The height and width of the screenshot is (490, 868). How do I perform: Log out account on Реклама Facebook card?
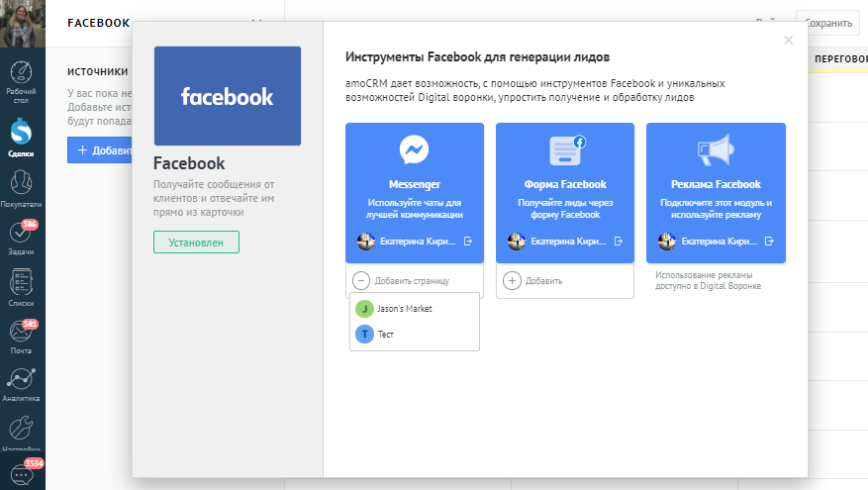click(769, 242)
